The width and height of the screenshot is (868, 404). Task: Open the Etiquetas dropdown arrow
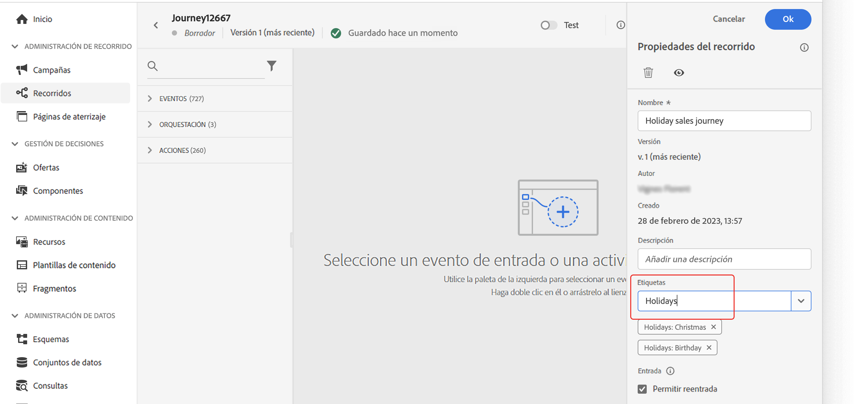(x=801, y=301)
